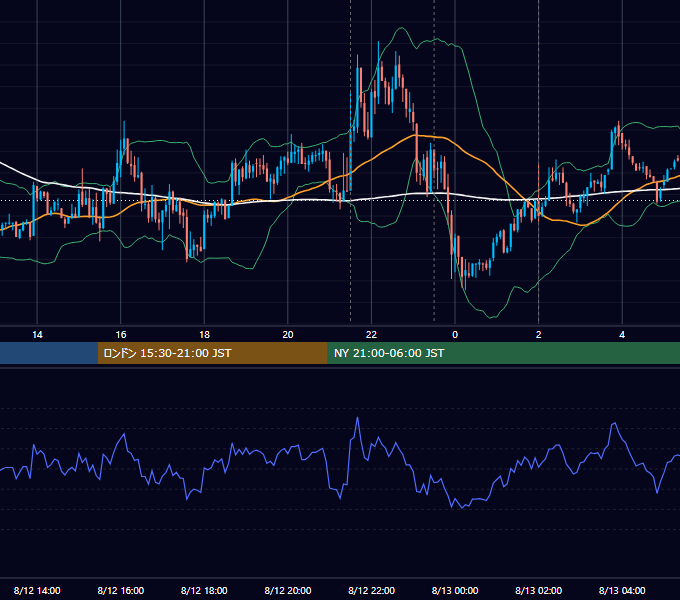Click the 2 hour axis label

539,335
